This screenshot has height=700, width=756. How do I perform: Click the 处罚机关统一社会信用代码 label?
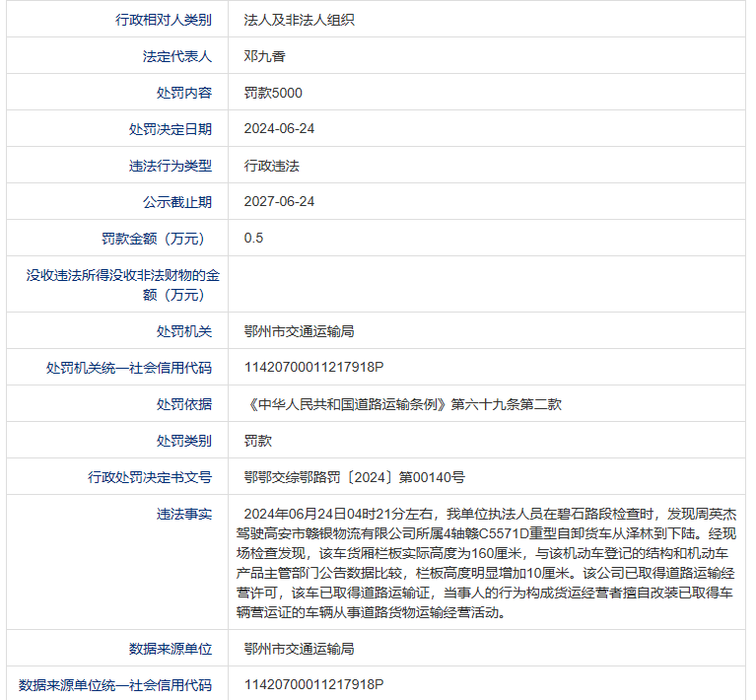click(129, 368)
